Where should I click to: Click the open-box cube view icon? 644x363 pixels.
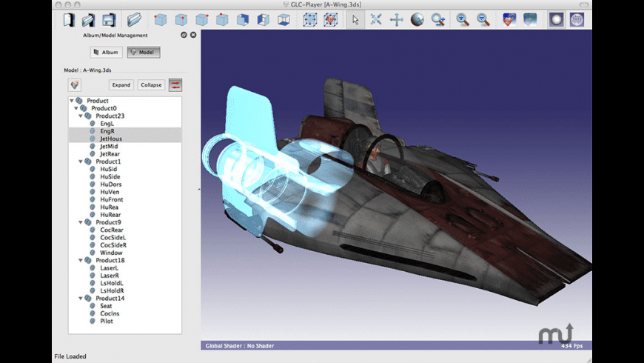pyautogui.click(x=264, y=20)
